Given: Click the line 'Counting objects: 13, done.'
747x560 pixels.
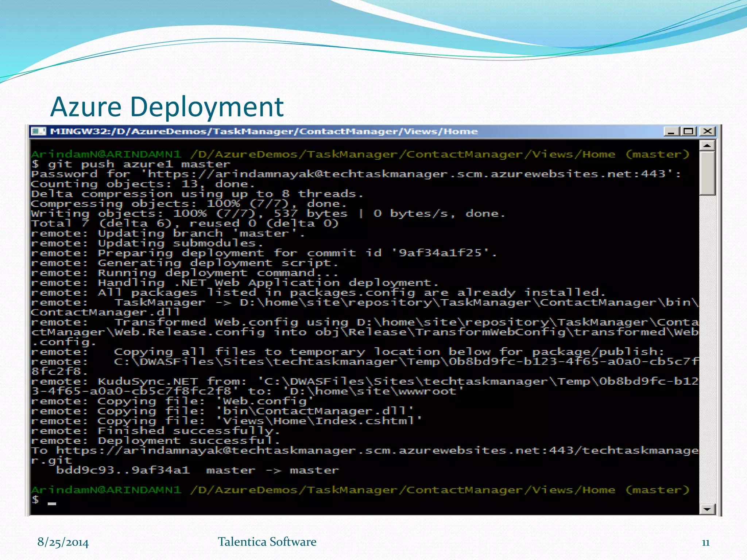Looking at the screenshot, I should click(x=143, y=184).
